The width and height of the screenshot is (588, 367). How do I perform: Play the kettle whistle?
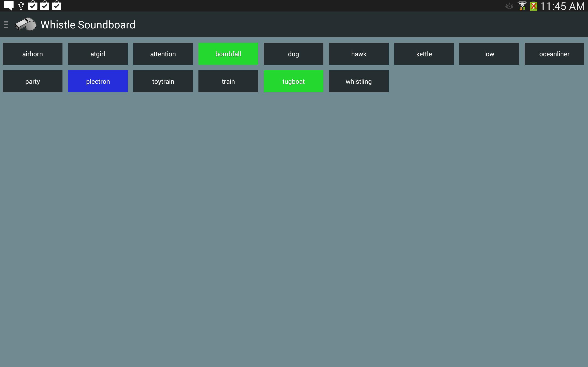[424, 54]
